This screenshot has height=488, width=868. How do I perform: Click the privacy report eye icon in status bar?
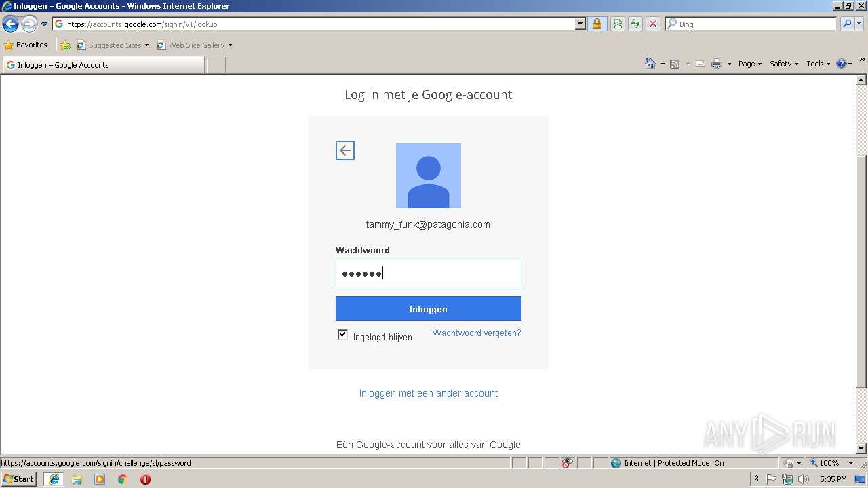pos(567,463)
